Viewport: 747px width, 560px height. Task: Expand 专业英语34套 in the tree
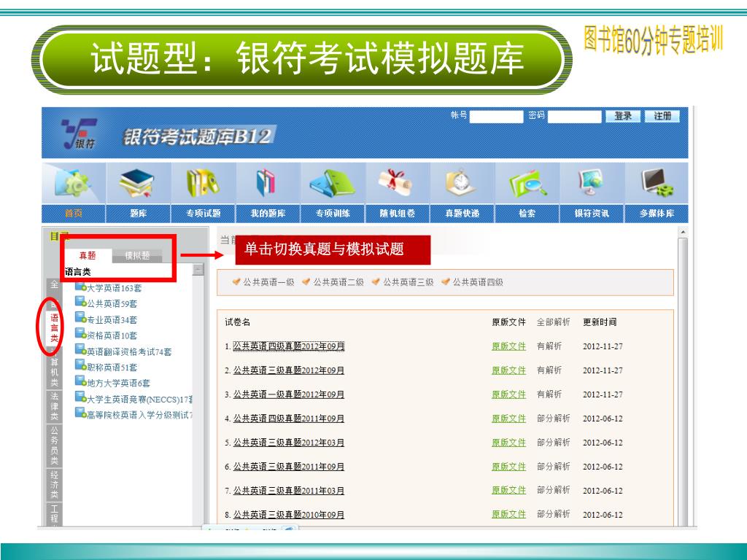click(112, 319)
